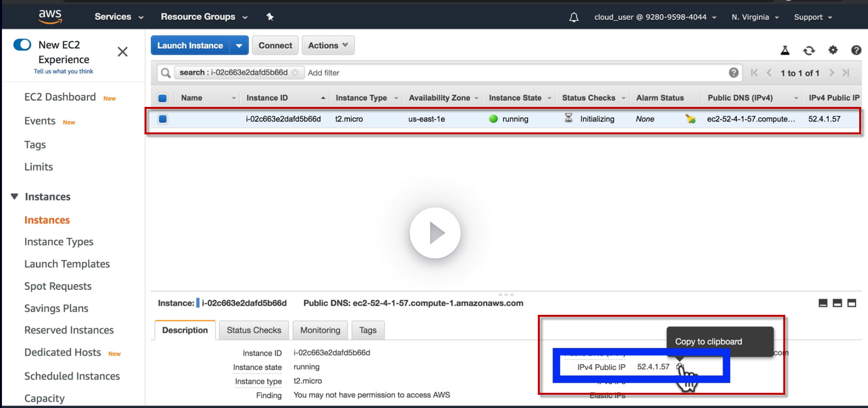Go to first page of results
The image size is (868, 408).
(754, 73)
